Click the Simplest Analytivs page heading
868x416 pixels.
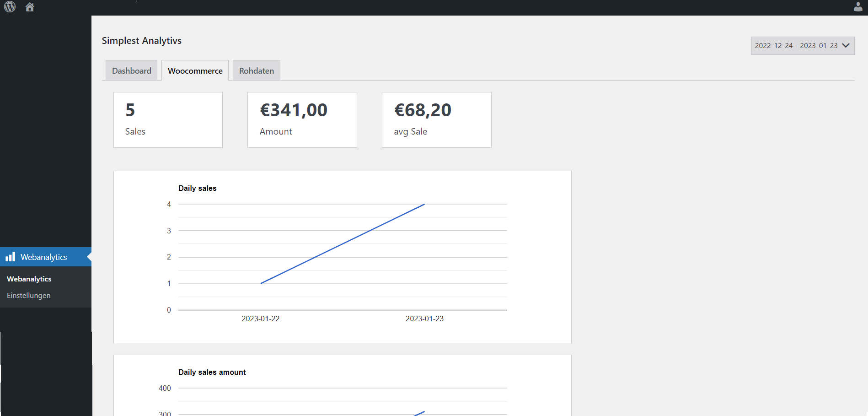[142, 40]
